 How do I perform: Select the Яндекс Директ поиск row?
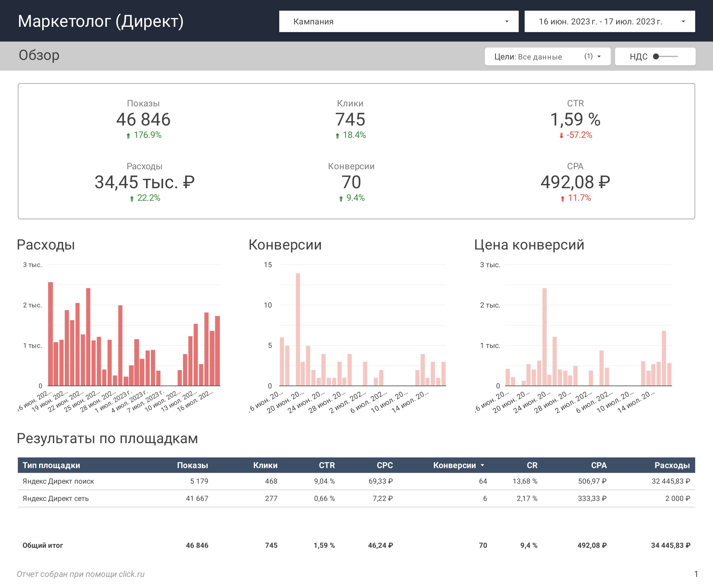tap(356, 481)
